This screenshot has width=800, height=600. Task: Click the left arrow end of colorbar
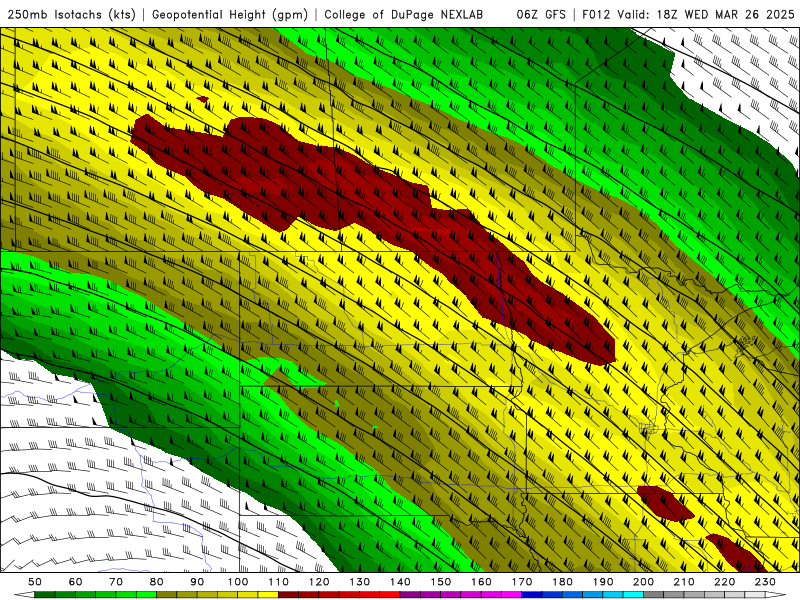24,595
